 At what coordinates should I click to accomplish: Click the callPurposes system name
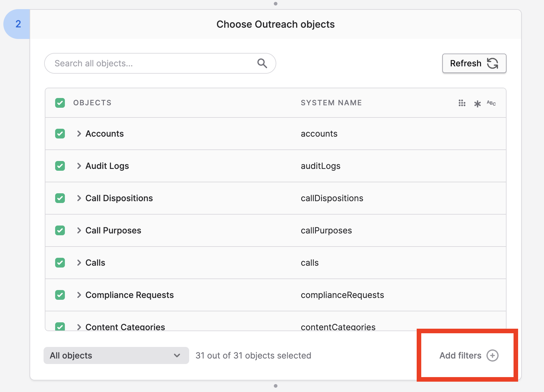(x=326, y=230)
